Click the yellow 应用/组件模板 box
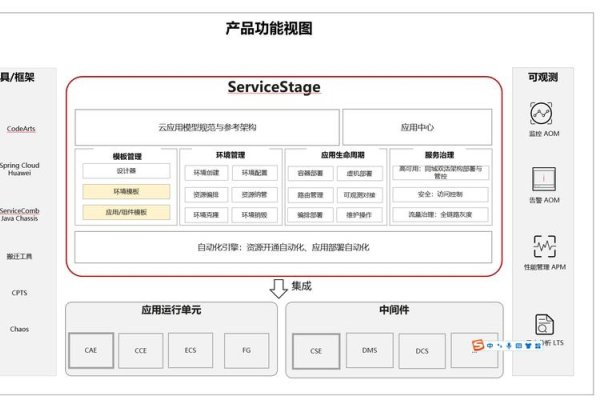Image resolution: width=600 pixels, height=400 pixels. (x=126, y=212)
